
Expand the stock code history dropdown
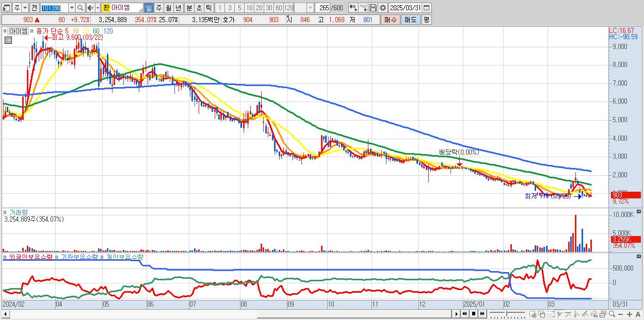[x=72, y=8]
